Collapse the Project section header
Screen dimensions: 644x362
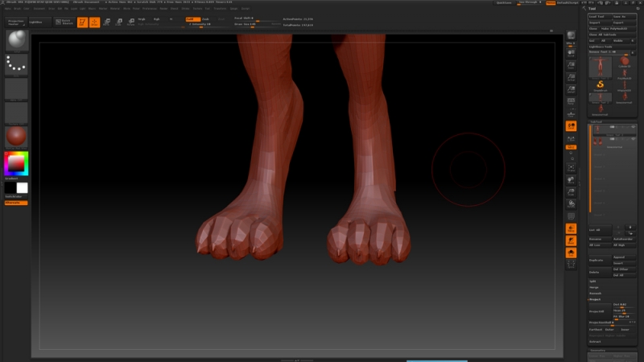[595, 298]
